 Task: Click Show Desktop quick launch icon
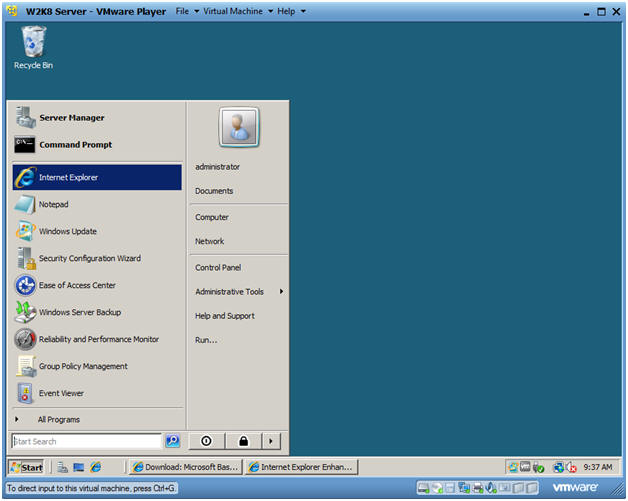tap(78, 467)
